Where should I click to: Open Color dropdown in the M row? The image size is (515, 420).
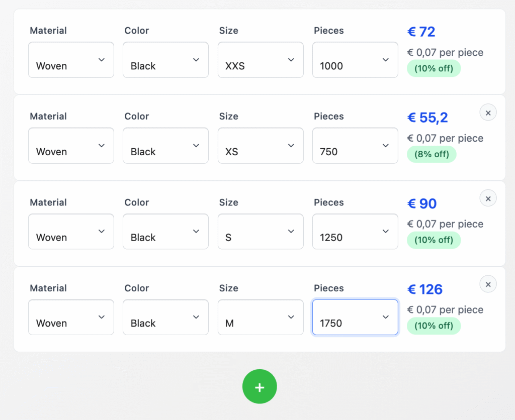tap(165, 318)
